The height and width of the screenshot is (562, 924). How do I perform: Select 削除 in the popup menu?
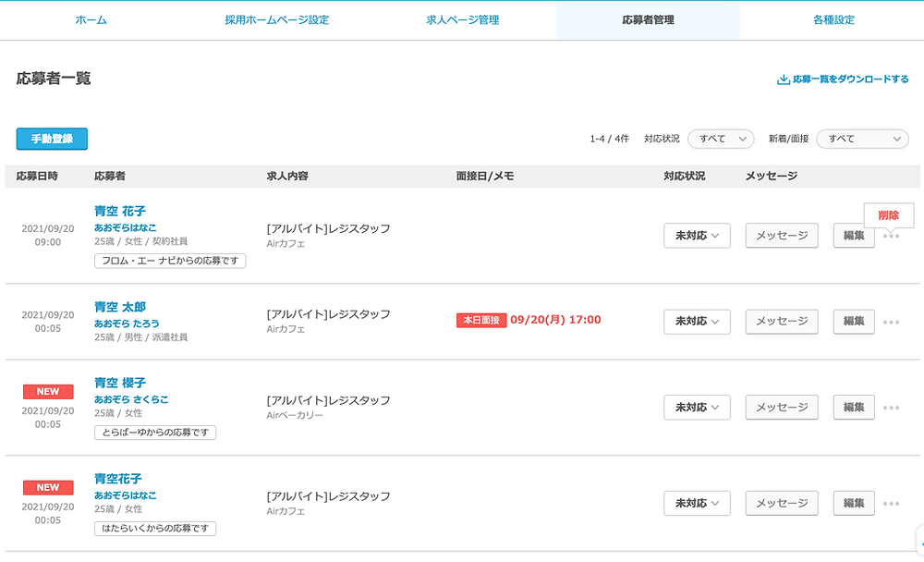click(x=889, y=215)
